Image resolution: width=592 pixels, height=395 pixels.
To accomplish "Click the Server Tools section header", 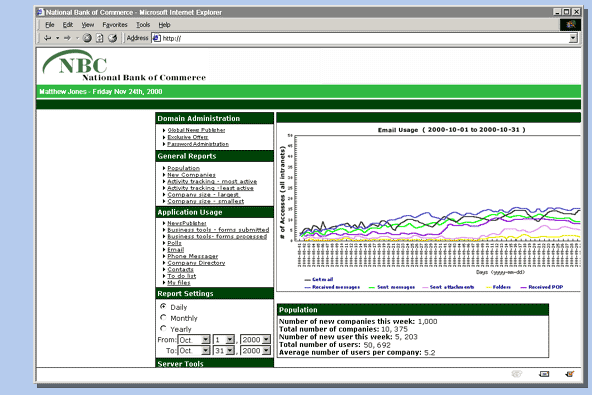I will (x=214, y=364).
